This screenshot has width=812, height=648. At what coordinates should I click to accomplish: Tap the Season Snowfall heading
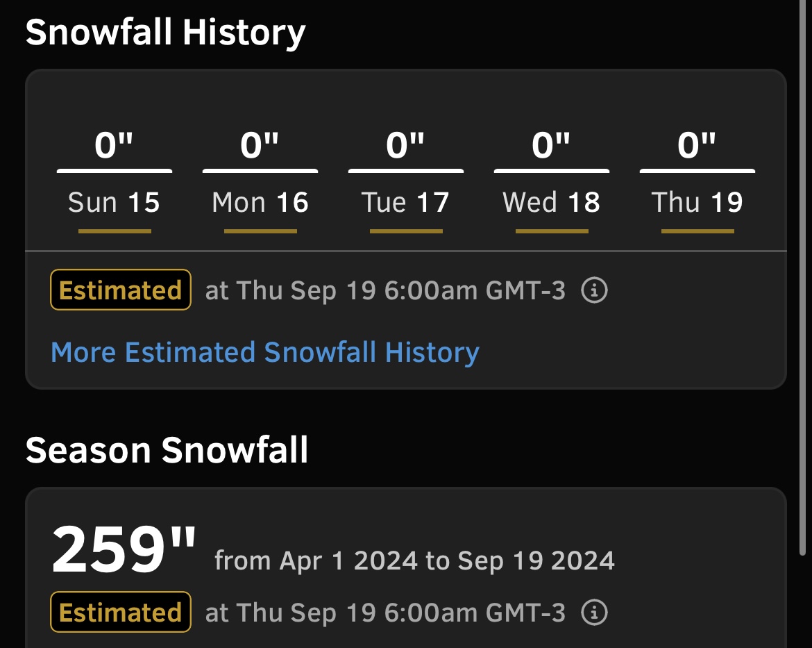(x=167, y=450)
